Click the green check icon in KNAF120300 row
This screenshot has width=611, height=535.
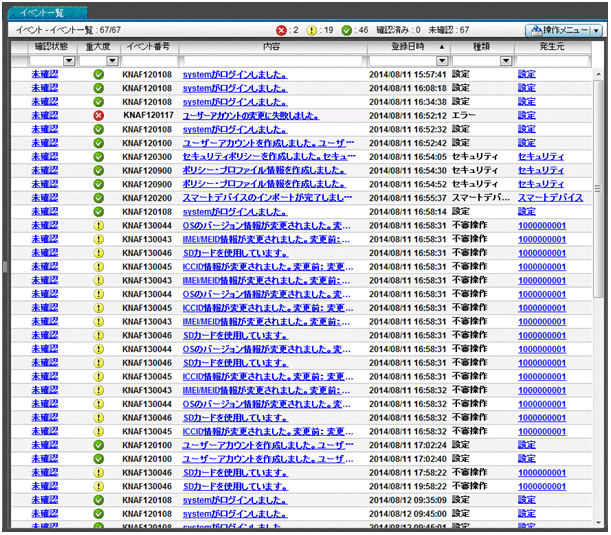[x=98, y=157]
